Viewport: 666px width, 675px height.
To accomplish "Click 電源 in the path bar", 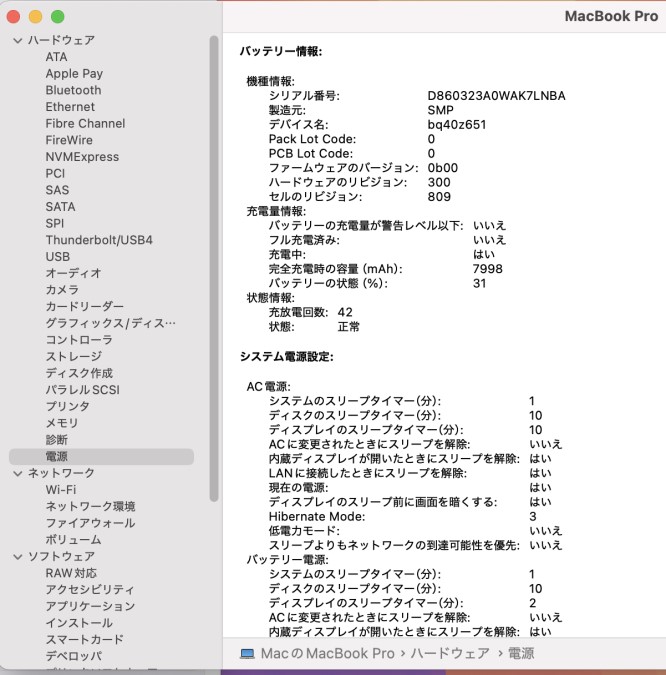I will tap(521, 654).
